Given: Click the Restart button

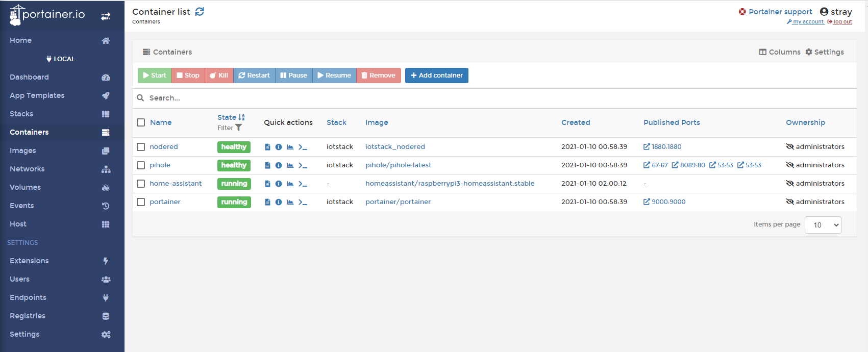Looking at the screenshot, I should coord(254,76).
